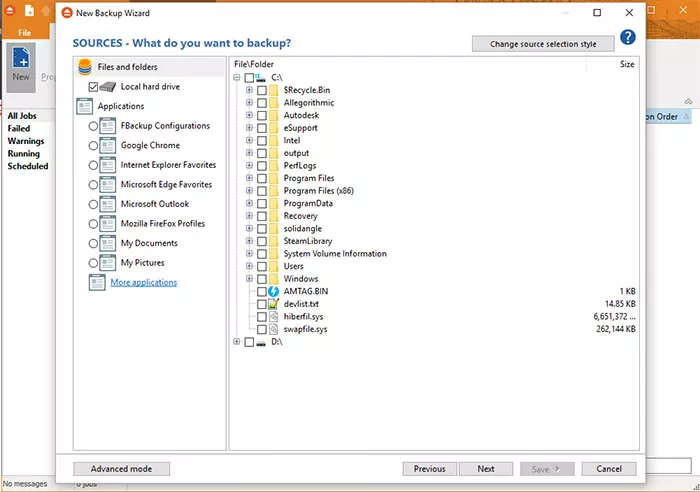This screenshot has height=492, width=700.
Task: Click the Files and folders database icon
Action: pos(85,67)
